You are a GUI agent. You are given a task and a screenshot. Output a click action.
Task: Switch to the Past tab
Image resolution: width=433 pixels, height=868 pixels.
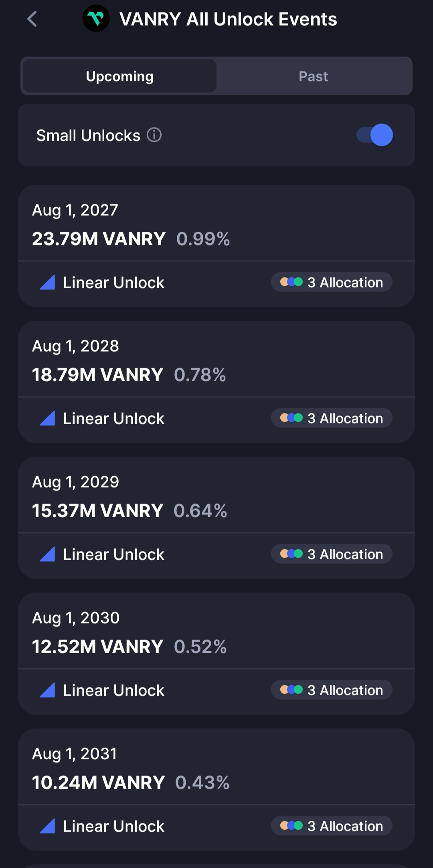point(314,76)
